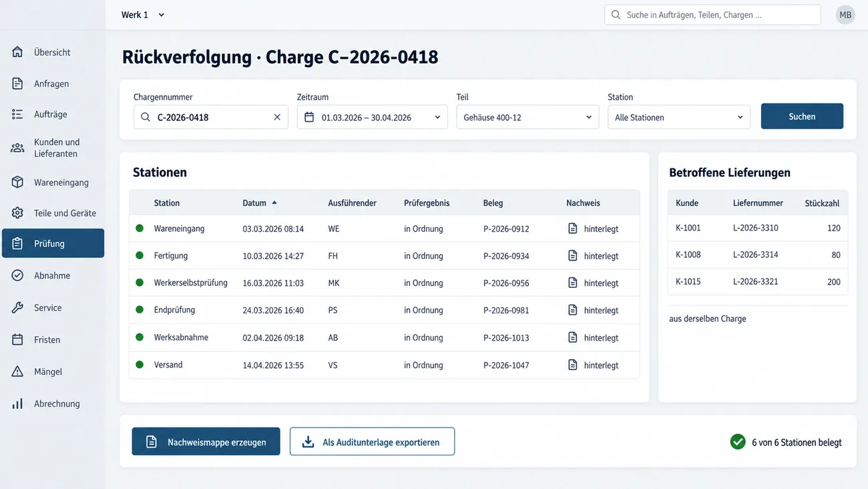868x489 pixels.
Task: Open the MB user avatar
Action: tap(845, 15)
